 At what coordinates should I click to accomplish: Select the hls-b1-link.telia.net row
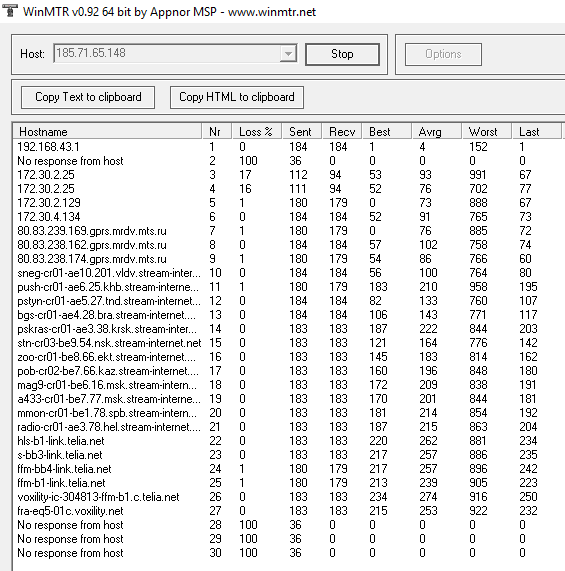click(289, 441)
